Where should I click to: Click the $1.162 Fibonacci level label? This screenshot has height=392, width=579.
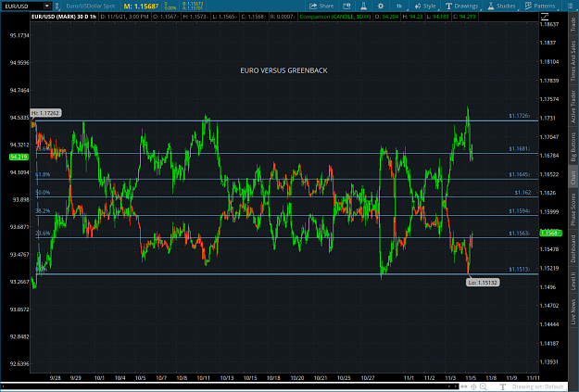tap(522, 193)
